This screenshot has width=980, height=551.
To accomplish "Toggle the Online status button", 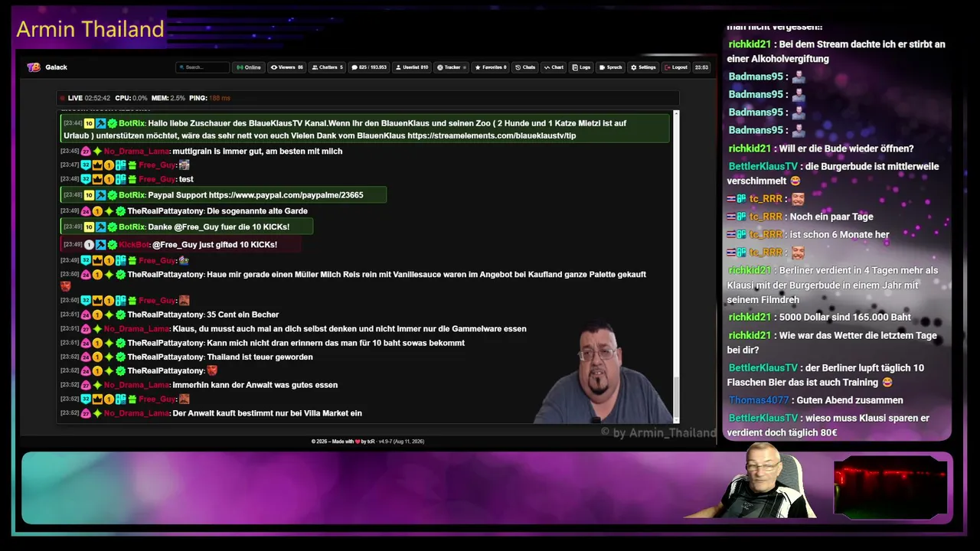I will point(249,67).
